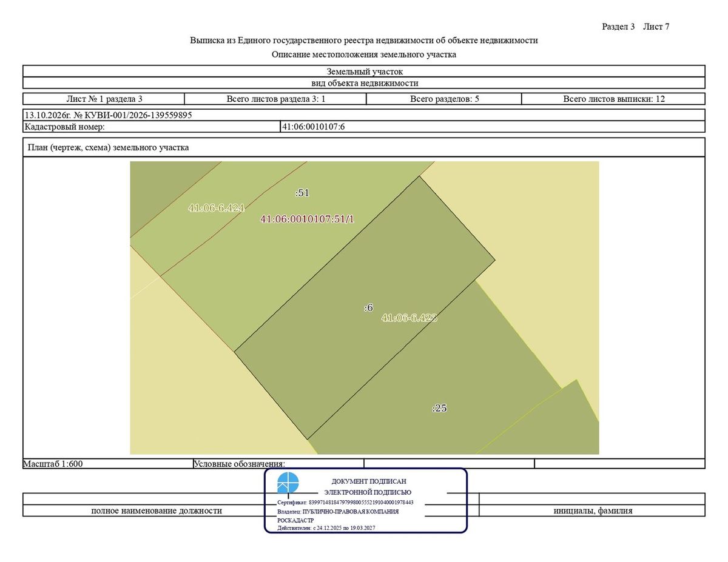This screenshot has height=562, width=728.
Task: Select the "Масштаб 1:600" scale text
Action: pos(53,464)
